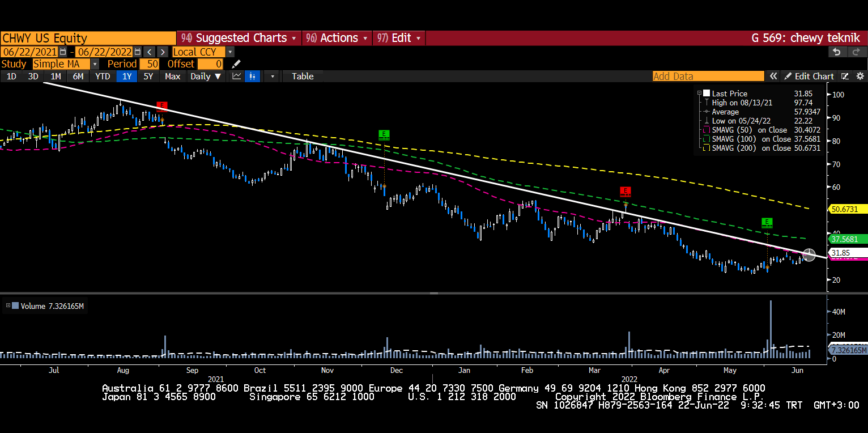Click the green 37.5681 axis price tag

848,239
